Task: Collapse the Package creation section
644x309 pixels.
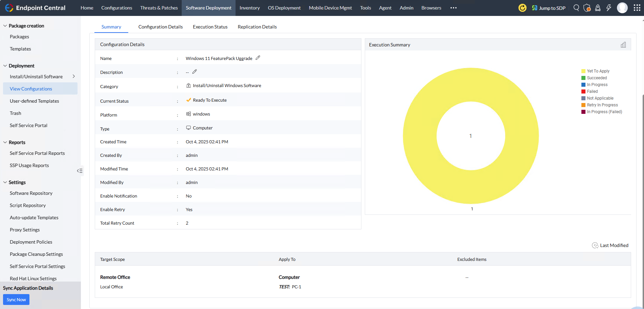Action: pyautogui.click(x=5, y=26)
